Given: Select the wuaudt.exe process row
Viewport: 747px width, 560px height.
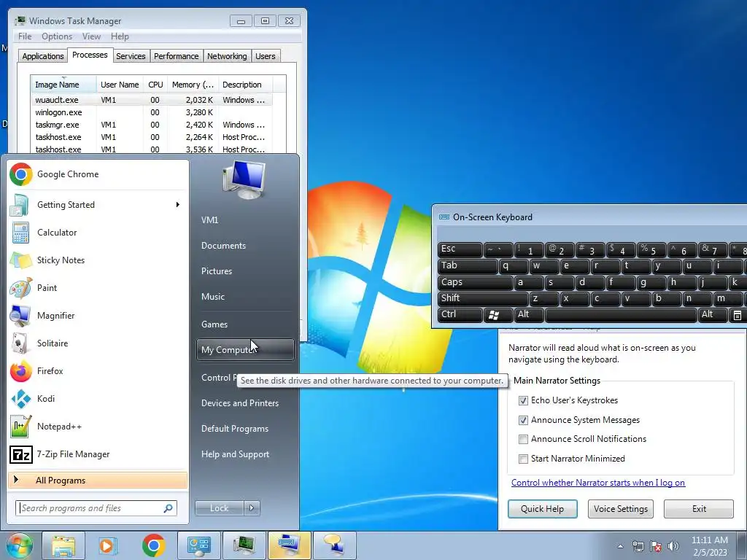Looking at the screenshot, I should click(x=152, y=100).
